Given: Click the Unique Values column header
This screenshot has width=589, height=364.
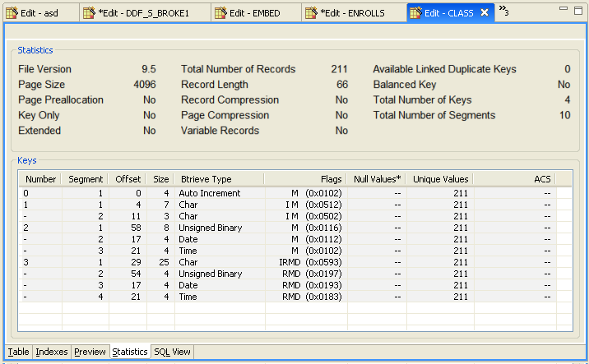Looking at the screenshot, I should tap(441, 179).
